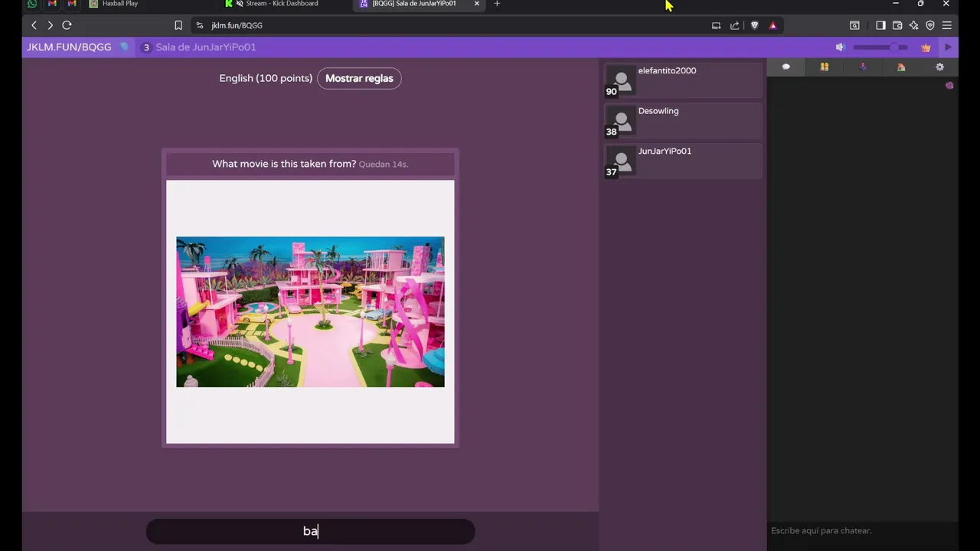This screenshot has height=551, width=980.
Task: Click the 'What movie is this taken from?' prompt
Action: [x=284, y=164]
